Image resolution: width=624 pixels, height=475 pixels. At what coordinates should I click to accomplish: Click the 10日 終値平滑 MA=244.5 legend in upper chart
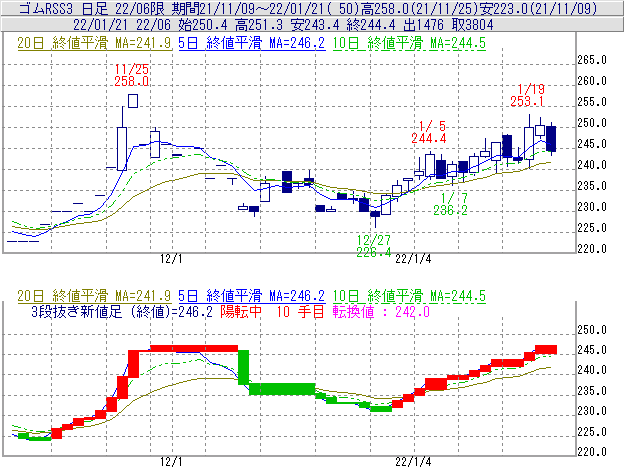pos(409,43)
